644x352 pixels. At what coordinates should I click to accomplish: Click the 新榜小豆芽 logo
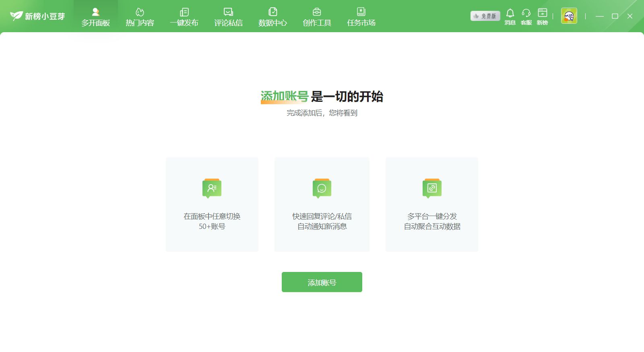click(x=37, y=16)
